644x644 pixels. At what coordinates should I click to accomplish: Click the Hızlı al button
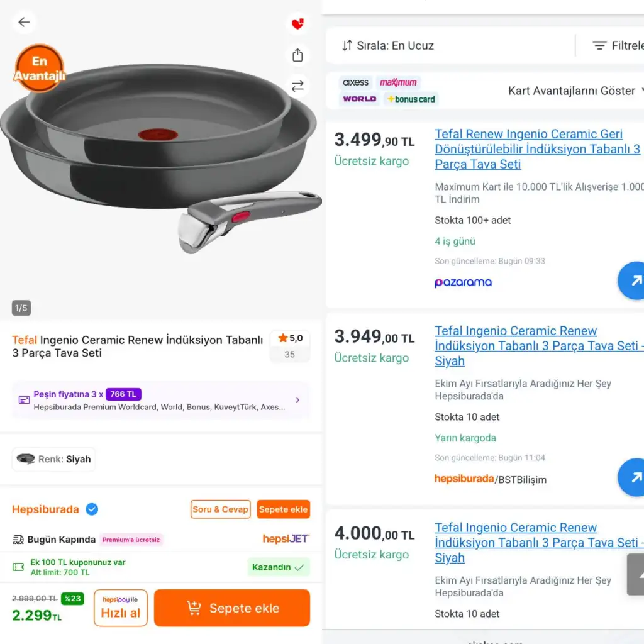tap(121, 608)
